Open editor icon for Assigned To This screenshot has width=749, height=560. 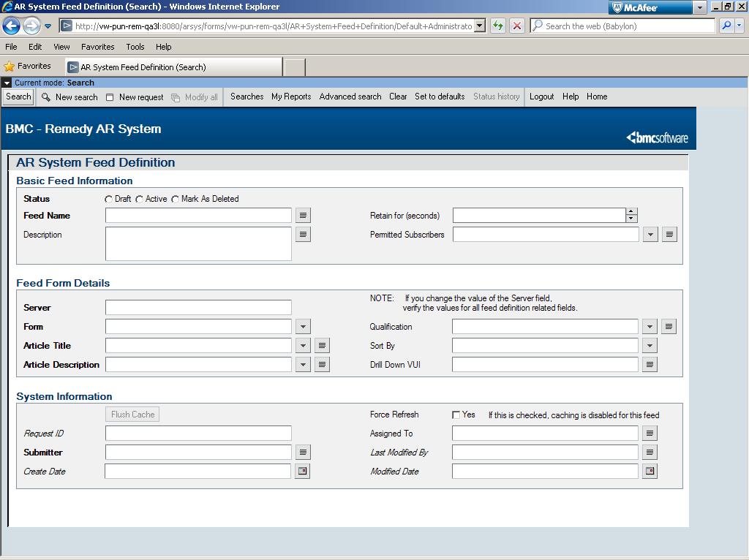(650, 433)
